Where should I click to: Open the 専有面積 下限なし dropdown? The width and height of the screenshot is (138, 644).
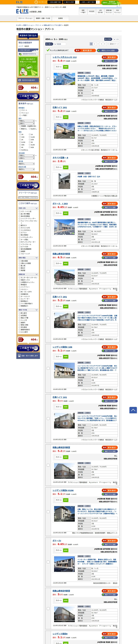tap(27, 156)
